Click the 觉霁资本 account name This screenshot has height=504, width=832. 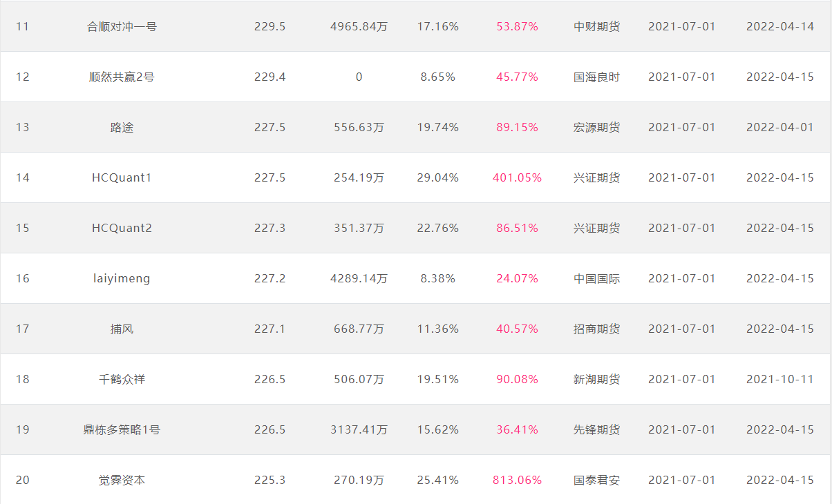click(122, 480)
